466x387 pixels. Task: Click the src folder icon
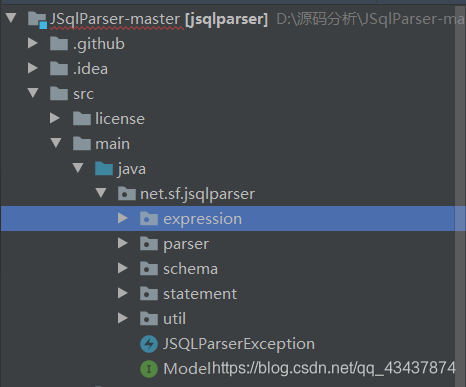tap(59, 93)
